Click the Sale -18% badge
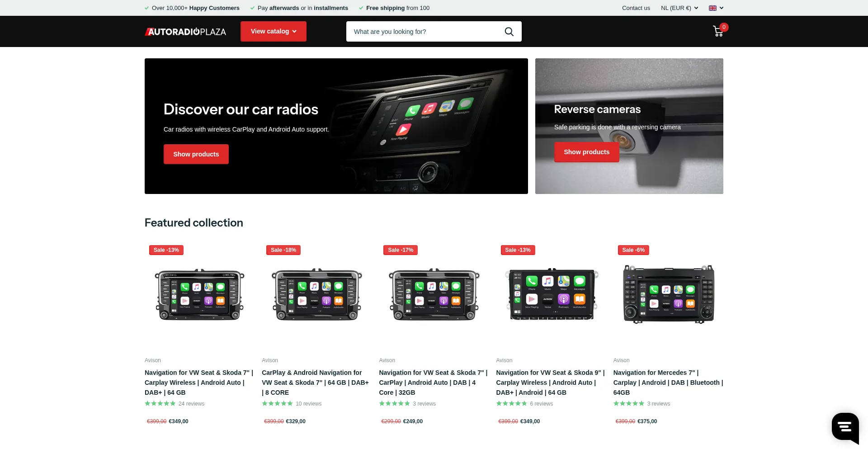 point(283,250)
